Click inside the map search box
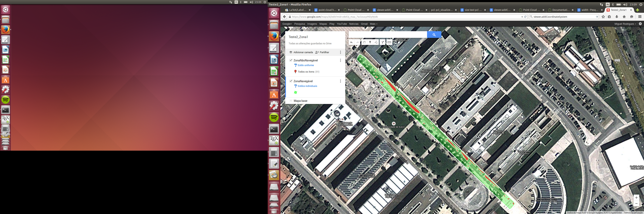This screenshot has width=644, height=214. click(388, 35)
